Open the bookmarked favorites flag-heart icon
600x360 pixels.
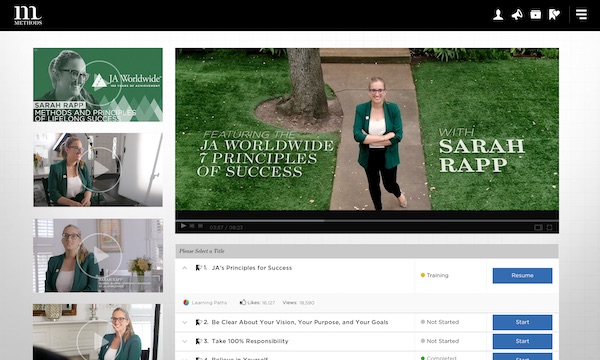(554, 15)
